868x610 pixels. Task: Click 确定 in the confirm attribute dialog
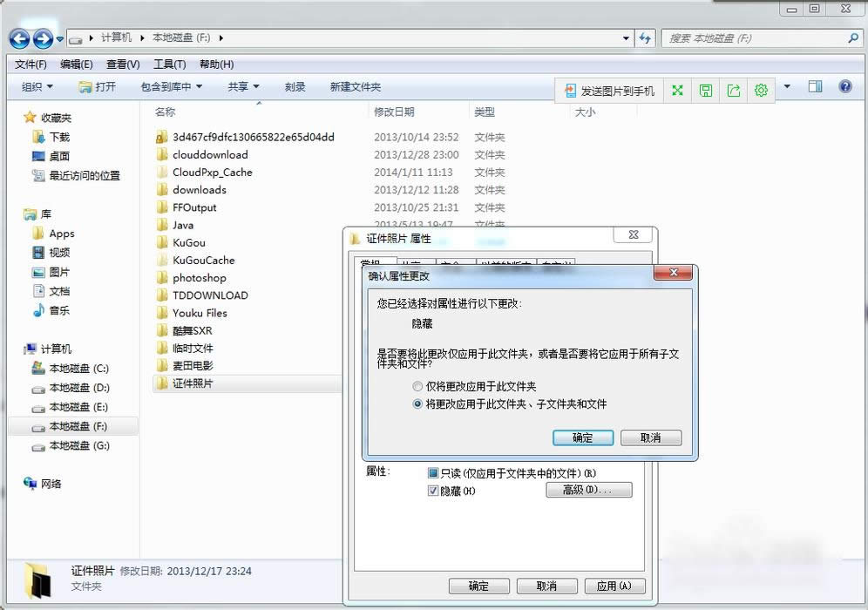click(x=583, y=437)
